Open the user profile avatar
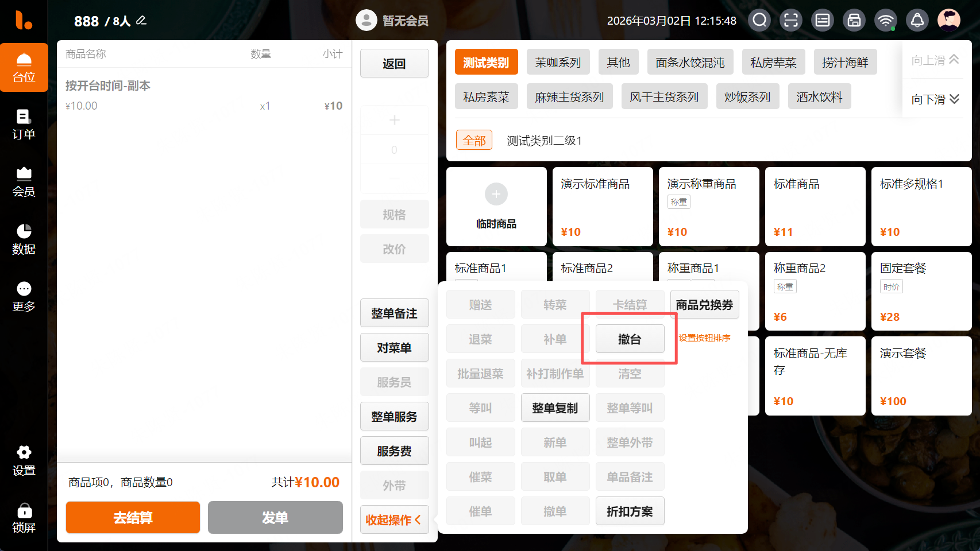The height and width of the screenshot is (551, 980). click(x=949, y=21)
